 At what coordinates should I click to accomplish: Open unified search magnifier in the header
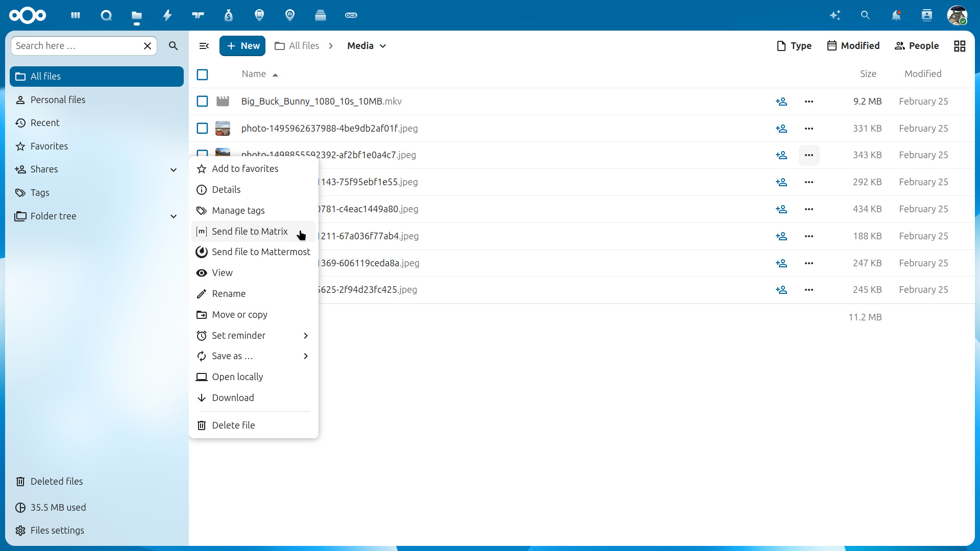(866, 15)
